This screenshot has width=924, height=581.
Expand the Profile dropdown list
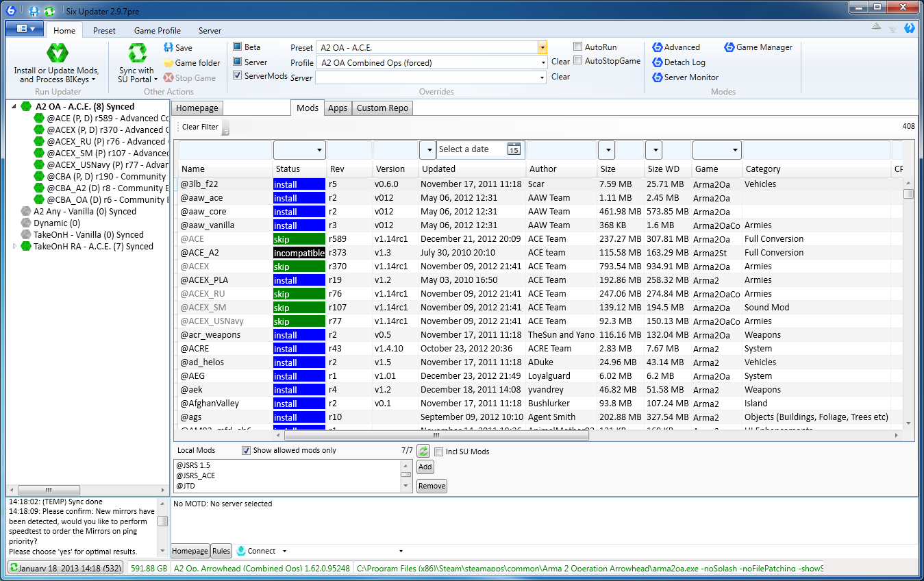click(542, 63)
